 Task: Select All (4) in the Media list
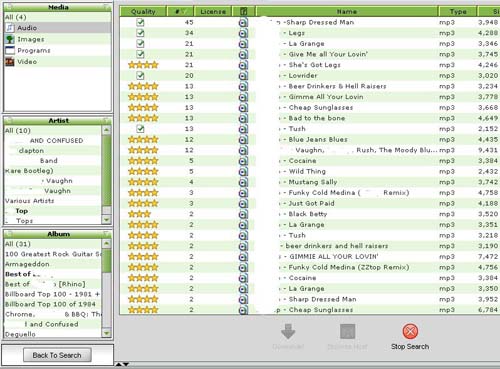(x=58, y=17)
